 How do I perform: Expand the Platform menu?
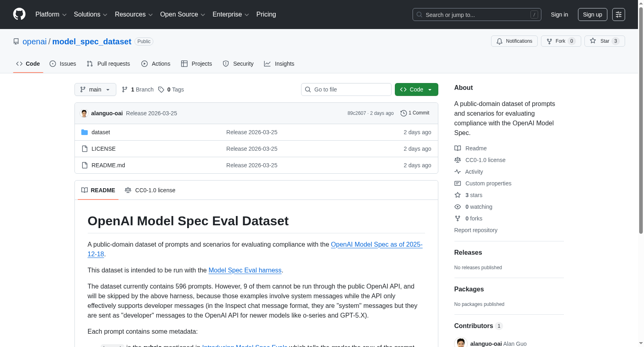coord(51,15)
